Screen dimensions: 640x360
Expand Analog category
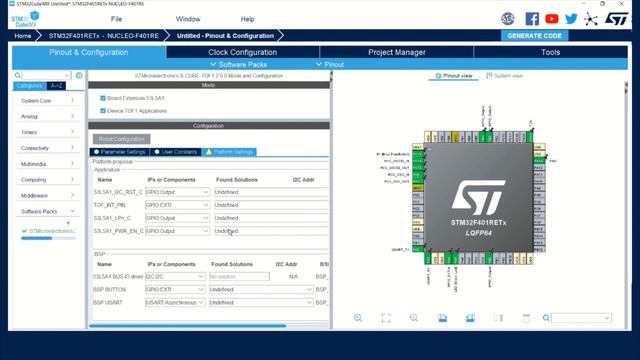[47, 116]
